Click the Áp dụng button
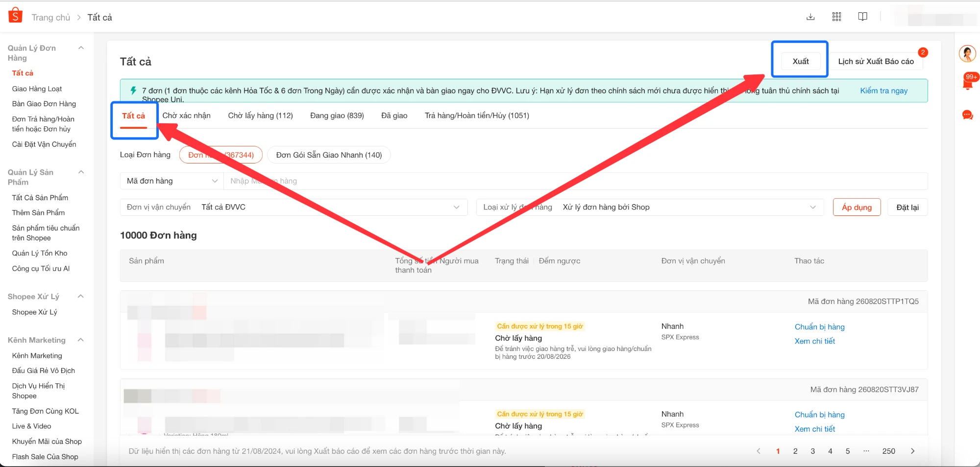This screenshot has height=467, width=980. coord(857,208)
